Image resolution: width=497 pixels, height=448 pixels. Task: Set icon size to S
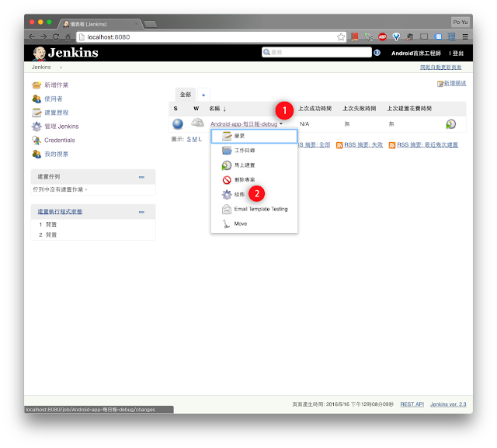189,139
